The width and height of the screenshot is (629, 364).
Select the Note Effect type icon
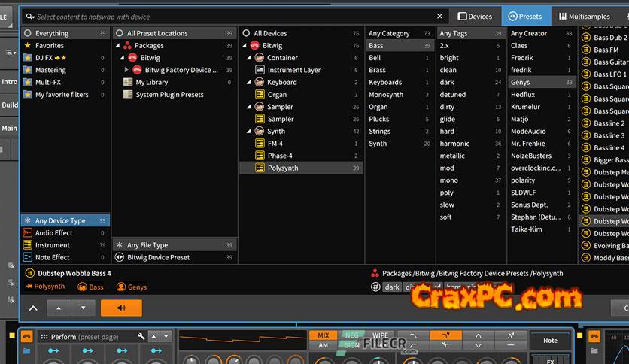[x=27, y=257]
